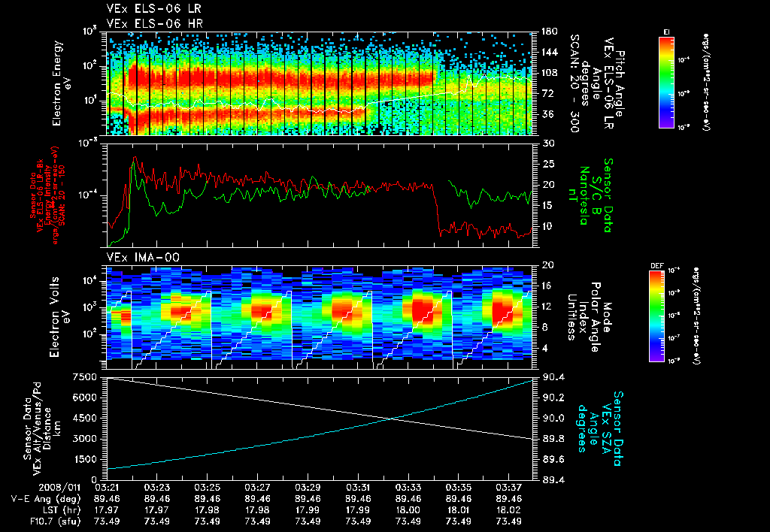Click the 03:37 time tick label
This screenshot has height=532, width=770.
[509, 488]
